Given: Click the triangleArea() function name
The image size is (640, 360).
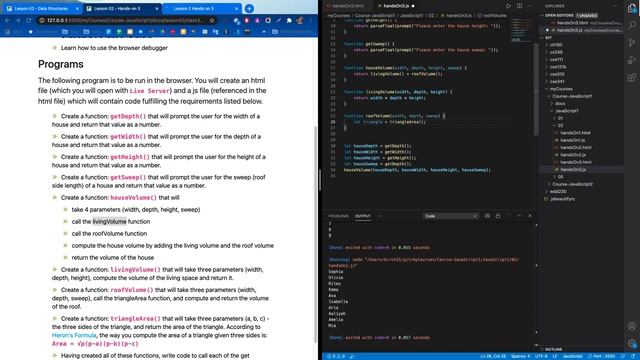Looking at the screenshot, I should click(136, 318).
